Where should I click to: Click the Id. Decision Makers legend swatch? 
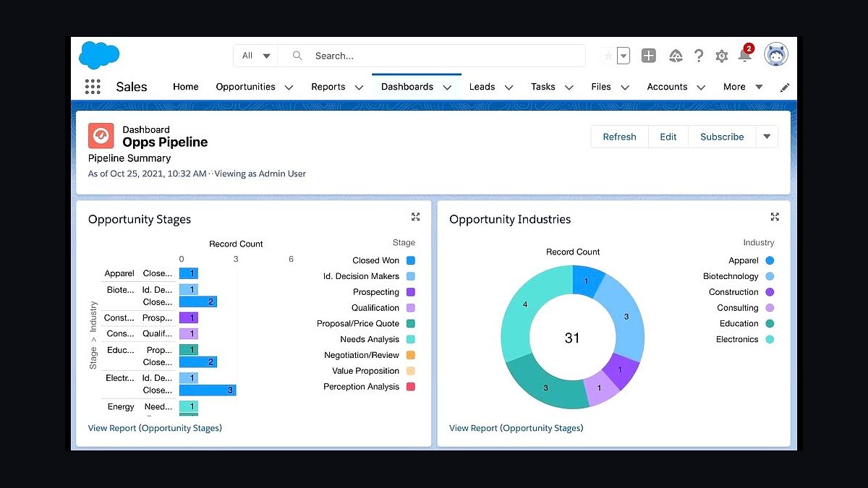point(411,276)
